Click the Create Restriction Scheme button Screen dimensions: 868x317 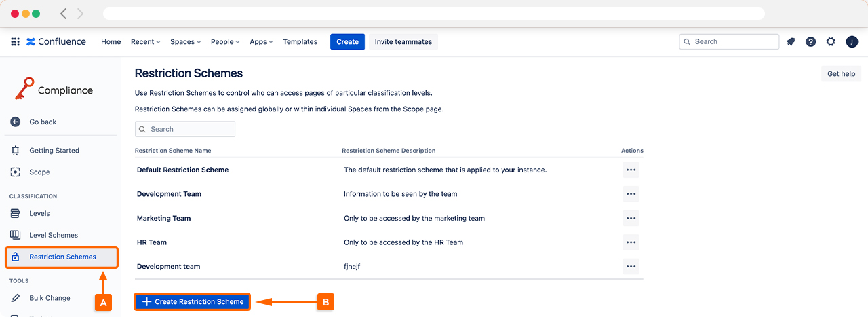pyautogui.click(x=193, y=301)
